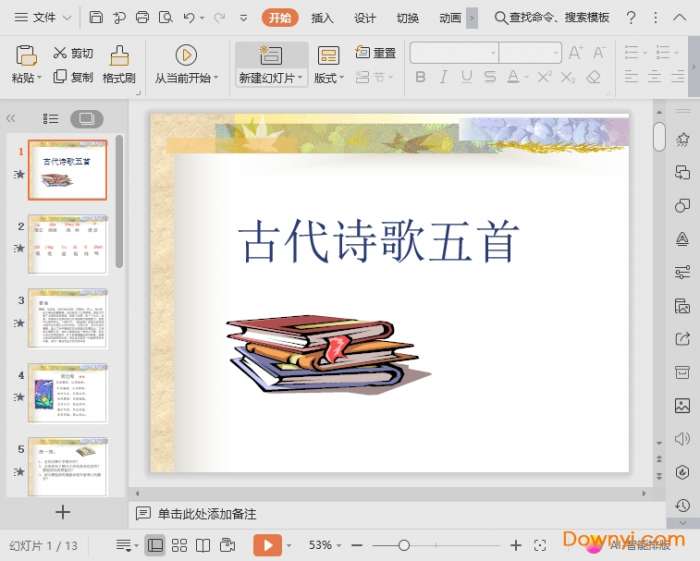Expand 新建幻灯片 dropdown arrow
The height and width of the screenshot is (561, 700).
pyautogui.click(x=300, y=78)
